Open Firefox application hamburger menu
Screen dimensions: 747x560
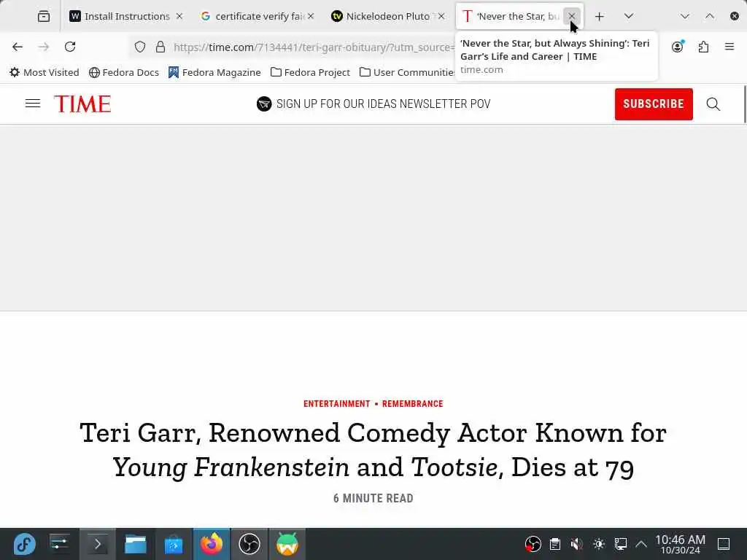pos(729,47)
